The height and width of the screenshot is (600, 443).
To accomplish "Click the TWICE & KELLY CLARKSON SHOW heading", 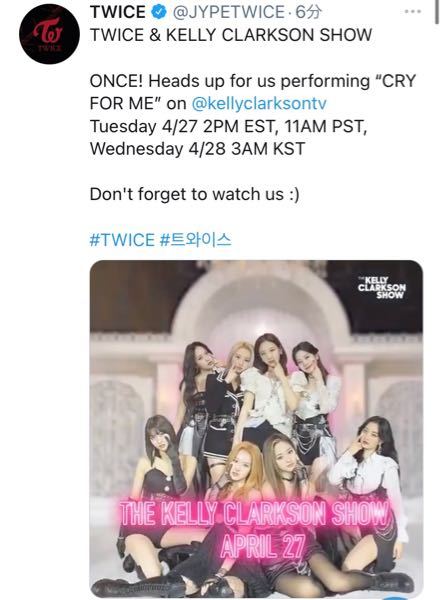I will 231,35.
